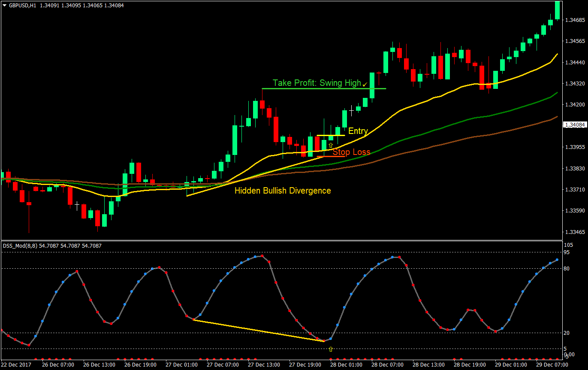Select the 'Hidden Bullish Divergence' text label
This screenshot has height=370, width=588.
coord(283,191)
